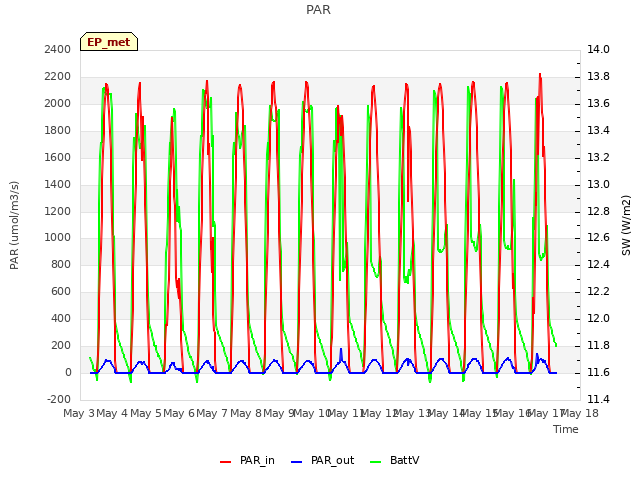Click the 2400 left axis tick label
The height and width of the screenshot is (480, 640).
coord(58,49)
